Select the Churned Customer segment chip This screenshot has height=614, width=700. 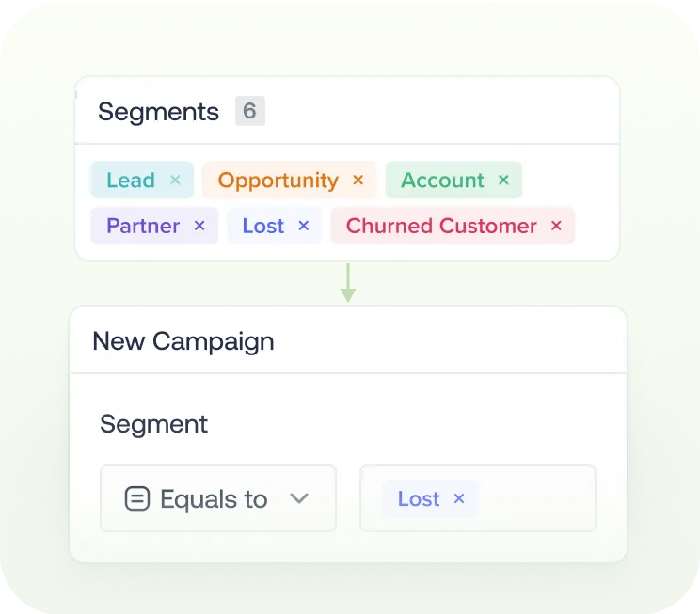pyautogui.click(x=440, y=226)
